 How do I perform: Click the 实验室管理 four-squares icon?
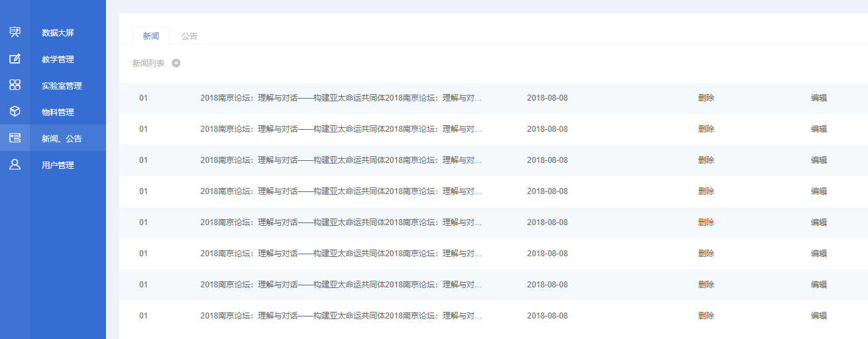pos(15,85)
